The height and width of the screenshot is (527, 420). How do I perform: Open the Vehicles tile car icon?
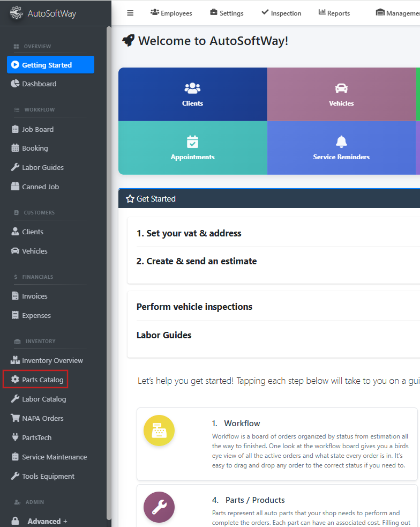(341, 88)
